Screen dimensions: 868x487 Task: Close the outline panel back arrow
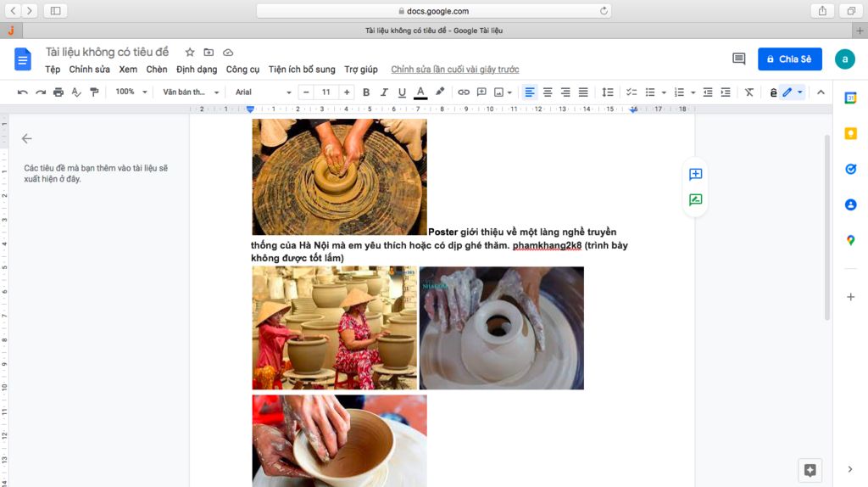[26, 138]
